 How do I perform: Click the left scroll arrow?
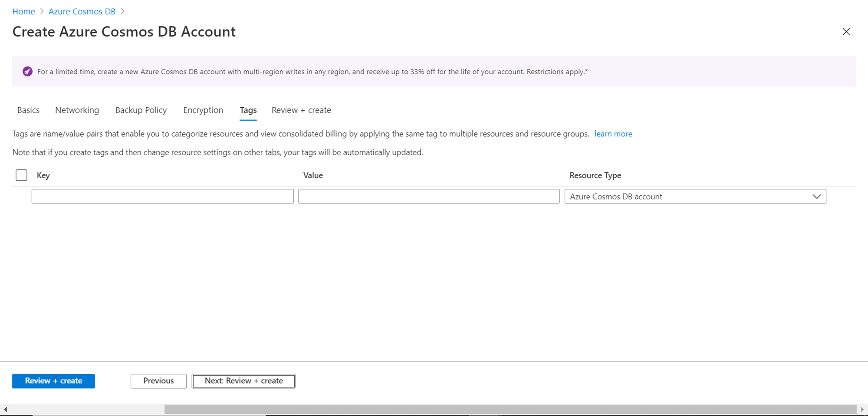(5, 409)
